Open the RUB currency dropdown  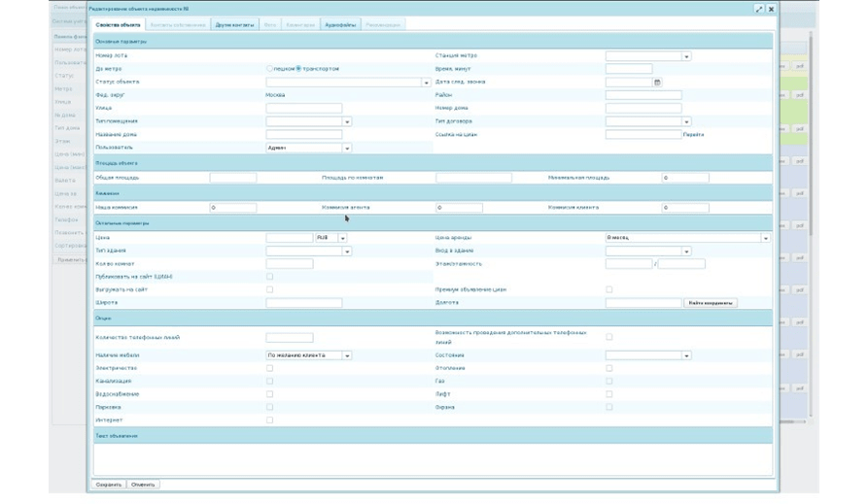[x=342, y=238]
